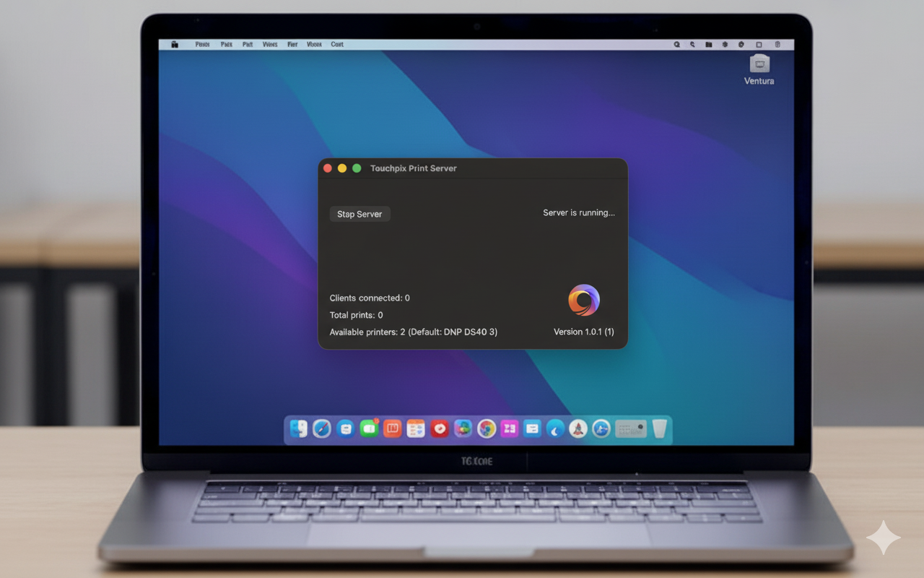Open the Trash from the Dock
Image resolution: width=924 pixels, height=578 pixels.
[x=661, y=428]
